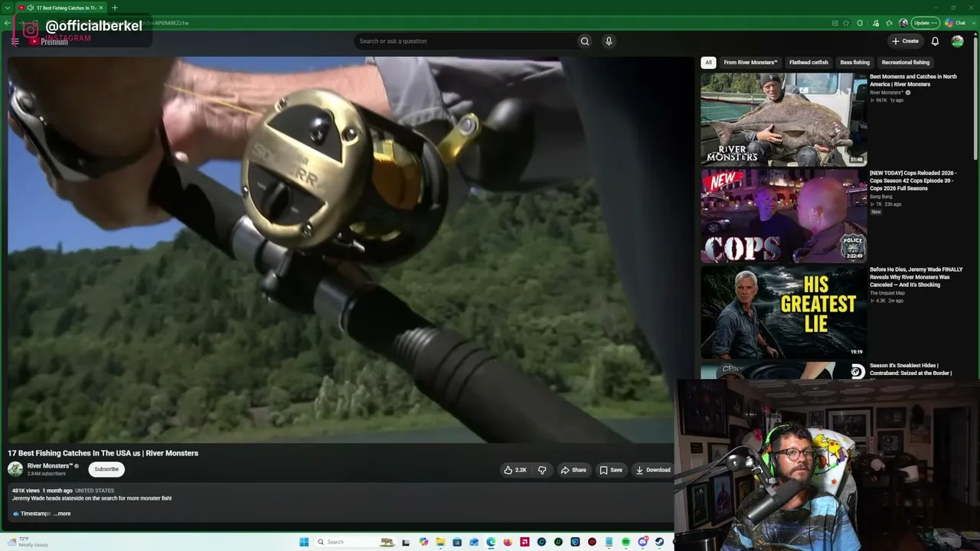Image resolution: width=980 pixels, height=551 pixels.
Task: Click the YouTube search magnifier button
Action: tap(585, 41)
